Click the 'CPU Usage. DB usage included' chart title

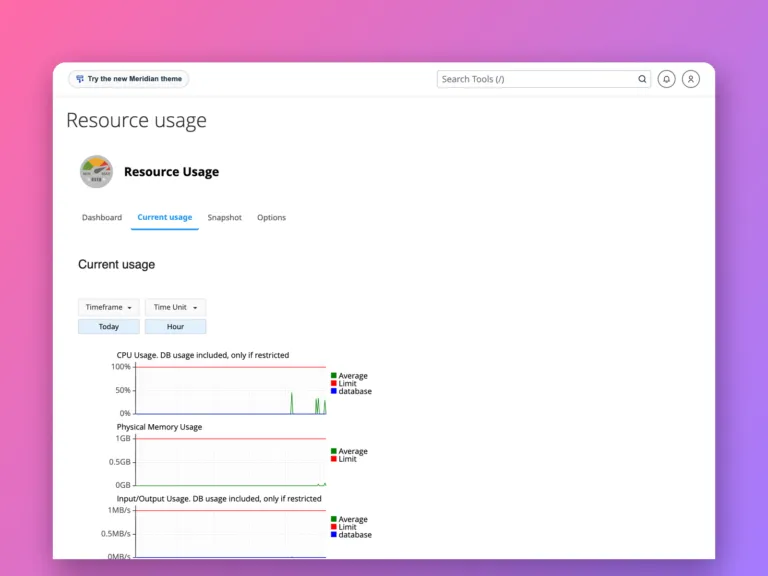point(203,355)
